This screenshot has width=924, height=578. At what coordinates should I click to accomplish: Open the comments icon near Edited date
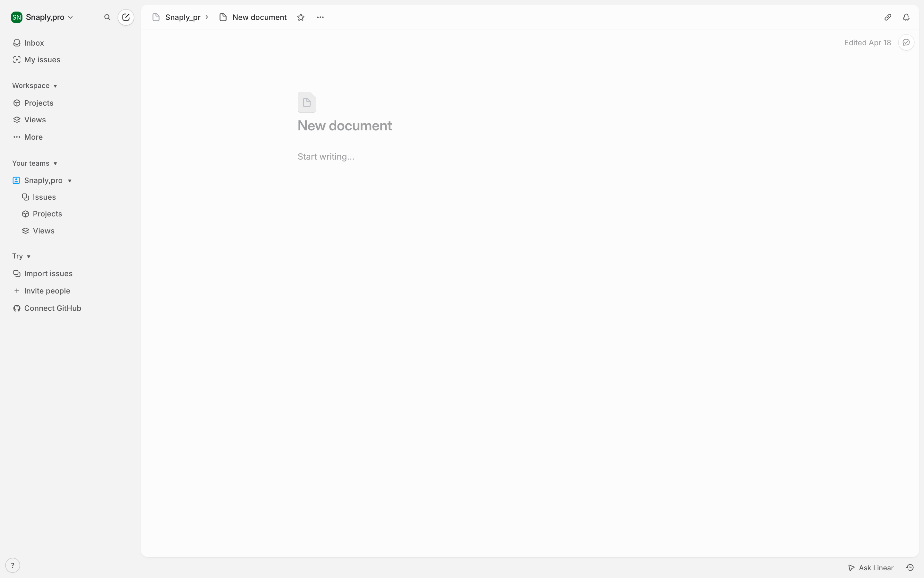[x=906, y=42]
